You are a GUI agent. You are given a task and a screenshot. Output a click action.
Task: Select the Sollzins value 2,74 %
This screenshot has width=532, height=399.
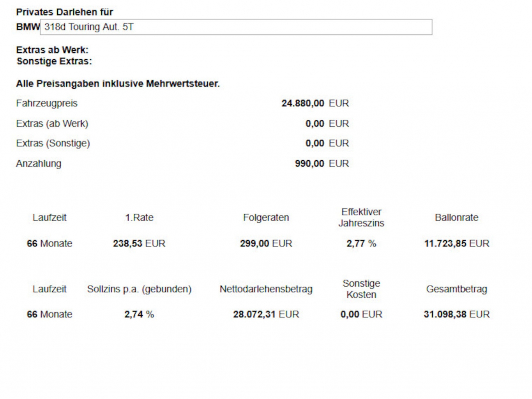[139, 314]
